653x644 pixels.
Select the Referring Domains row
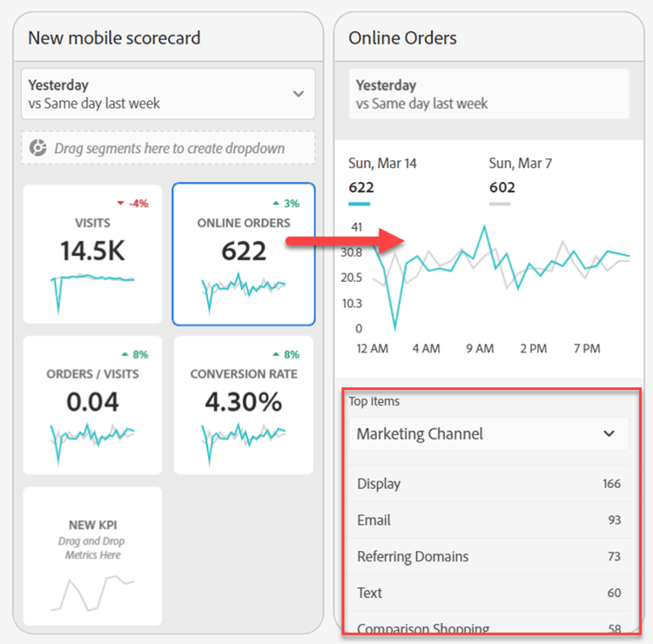(489, 557)
